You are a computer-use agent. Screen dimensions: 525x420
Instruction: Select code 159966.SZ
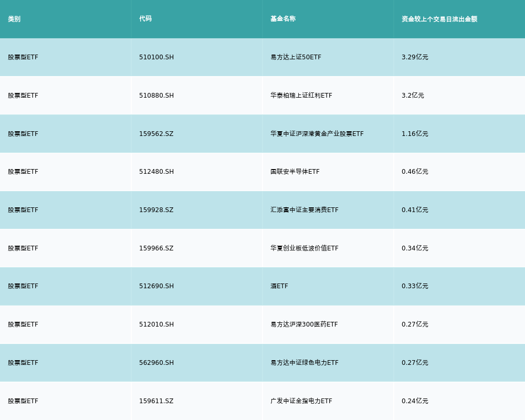[156, 248]
